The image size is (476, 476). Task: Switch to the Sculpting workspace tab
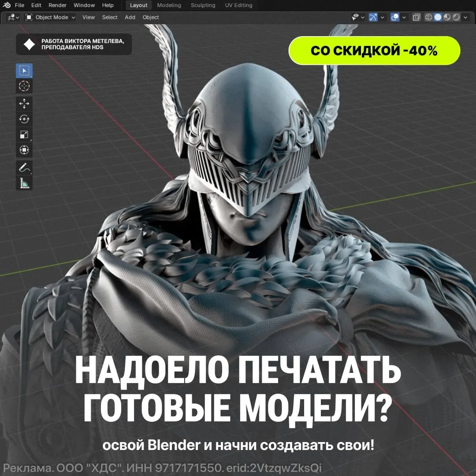point(203,5)
